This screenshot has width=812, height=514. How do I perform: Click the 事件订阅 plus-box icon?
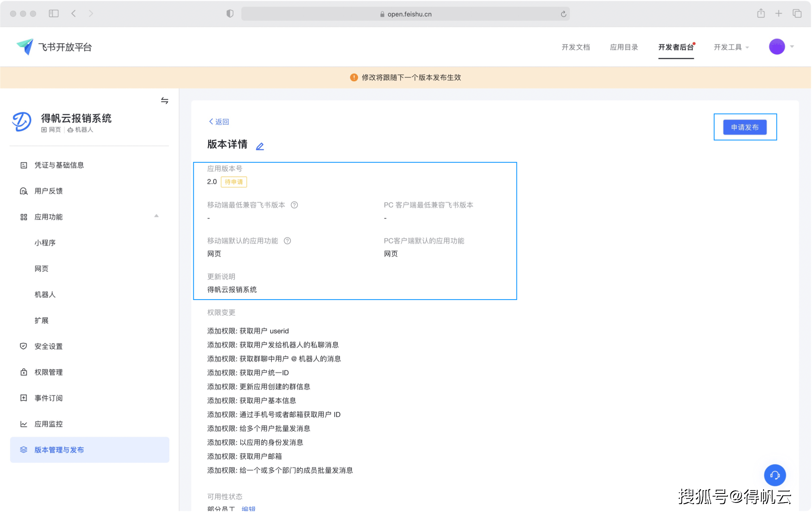tap(24, 398)
